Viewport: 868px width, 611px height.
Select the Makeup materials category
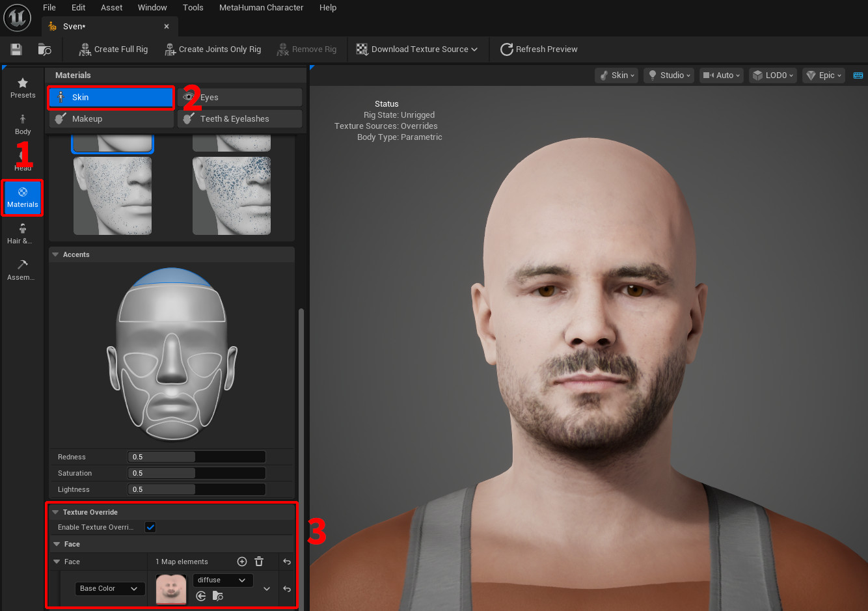tap(111, 119)
